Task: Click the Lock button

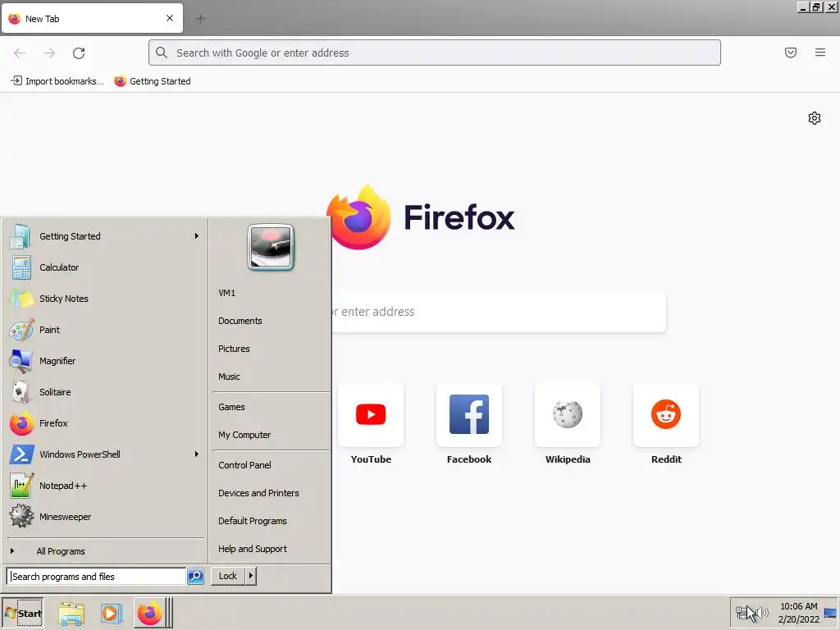Action: pyautogui.click(x=228, y=576)
